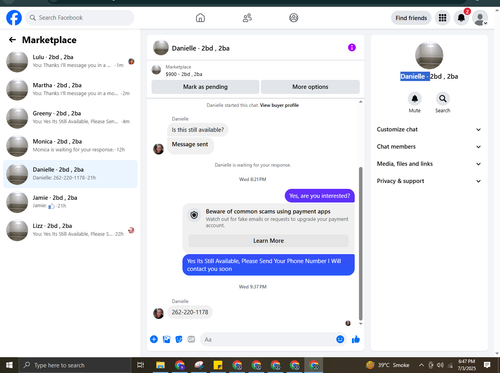Click More options button
The image size is (500, 373).
point(310,87)
